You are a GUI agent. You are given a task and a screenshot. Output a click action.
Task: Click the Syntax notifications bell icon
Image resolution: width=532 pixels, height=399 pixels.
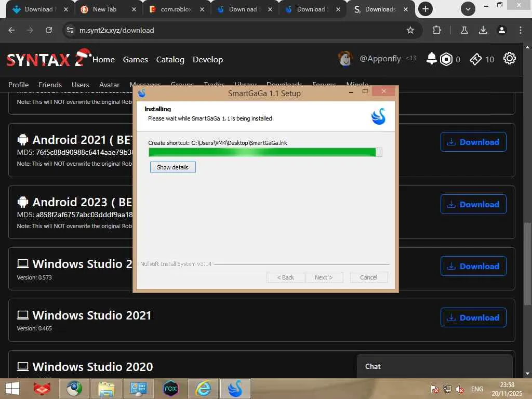(431, 59)
